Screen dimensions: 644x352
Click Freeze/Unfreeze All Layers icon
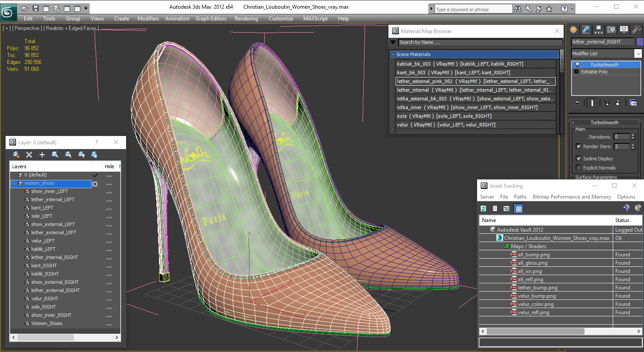(x=94, y=155)
